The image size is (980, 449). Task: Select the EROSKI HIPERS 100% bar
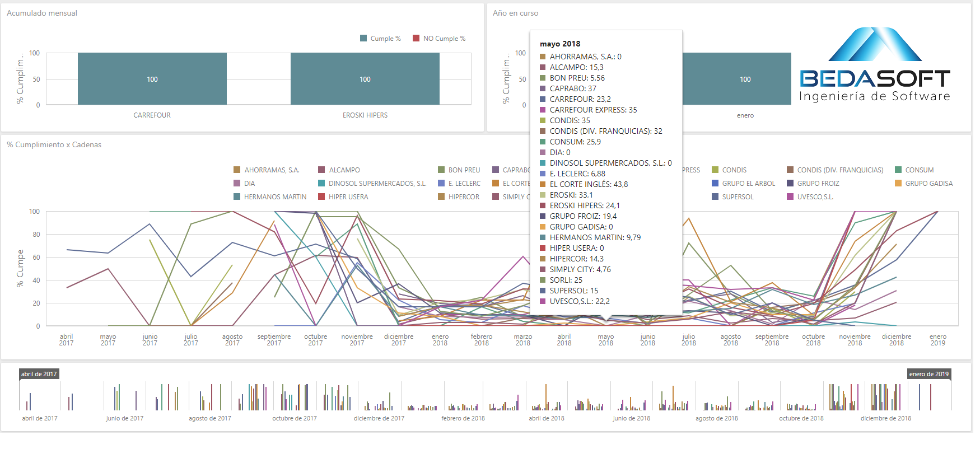[x=365, y=79]
